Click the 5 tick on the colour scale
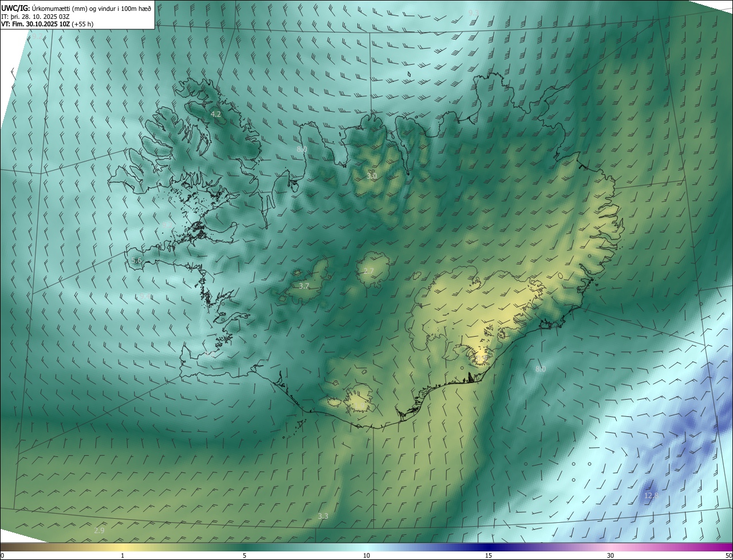The width and height of the screenshot is (733, 560). pyautogui.click(x=245, y=556)
